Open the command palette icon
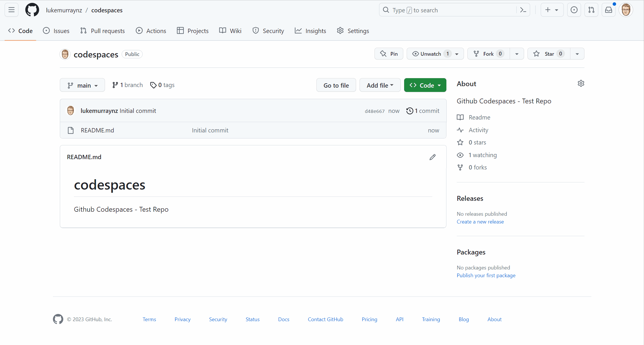Image resolution: width=644 pixels, height=345 pixels. 523,10
